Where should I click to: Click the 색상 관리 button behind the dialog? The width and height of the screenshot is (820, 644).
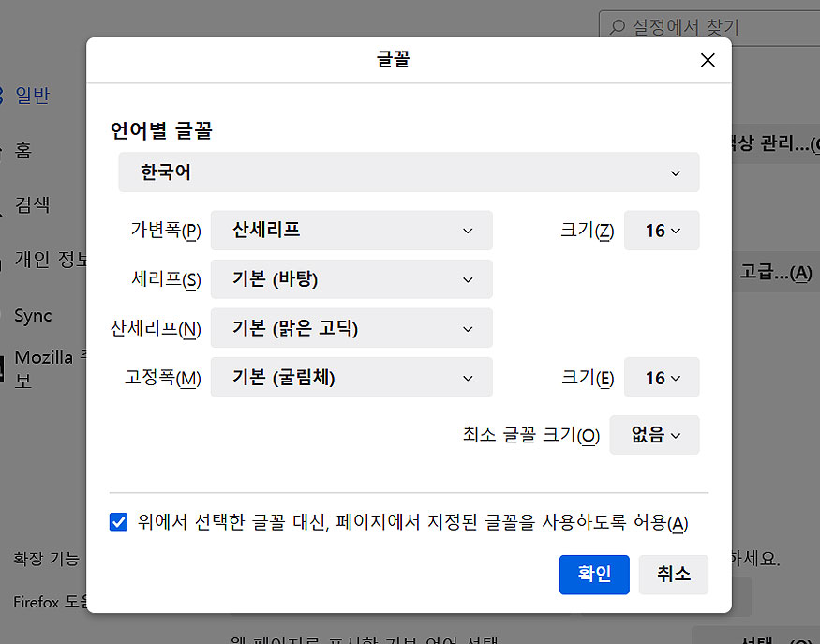[776, 143]
